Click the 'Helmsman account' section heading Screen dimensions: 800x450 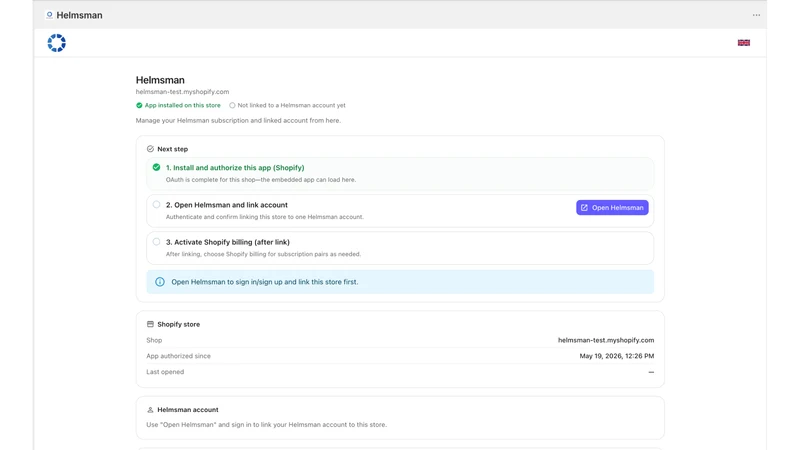click(x=188, y=410)
